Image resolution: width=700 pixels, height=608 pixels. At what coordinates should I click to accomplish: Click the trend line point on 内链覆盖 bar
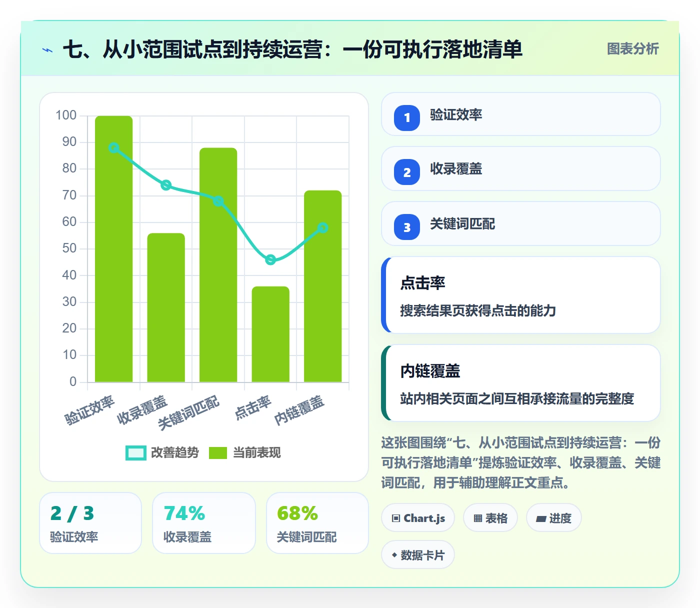click(323, 227)
